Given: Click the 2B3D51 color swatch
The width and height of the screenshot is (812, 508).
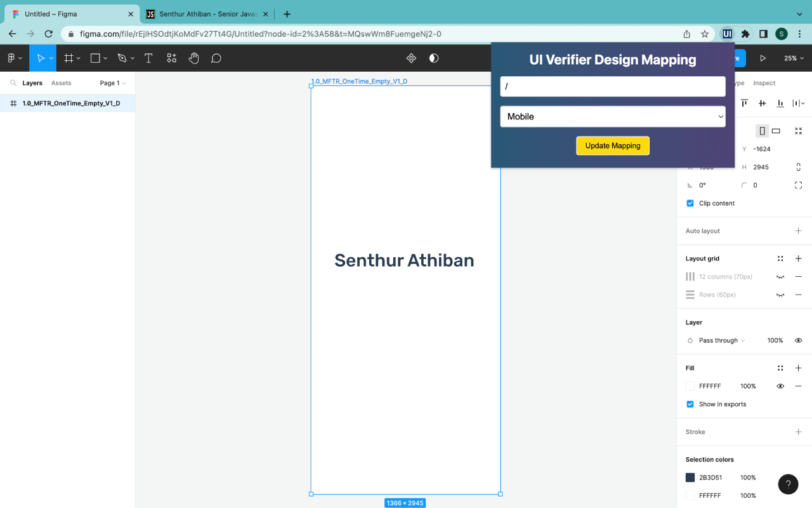Looking at the screenshot, I should pyautogui.click(x=690, y=478).
